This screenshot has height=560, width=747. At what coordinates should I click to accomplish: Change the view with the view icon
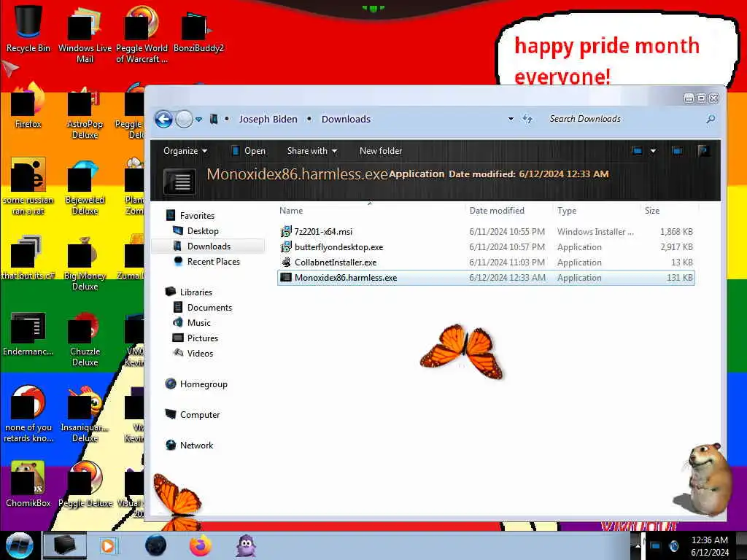click(x=637, y=151)
